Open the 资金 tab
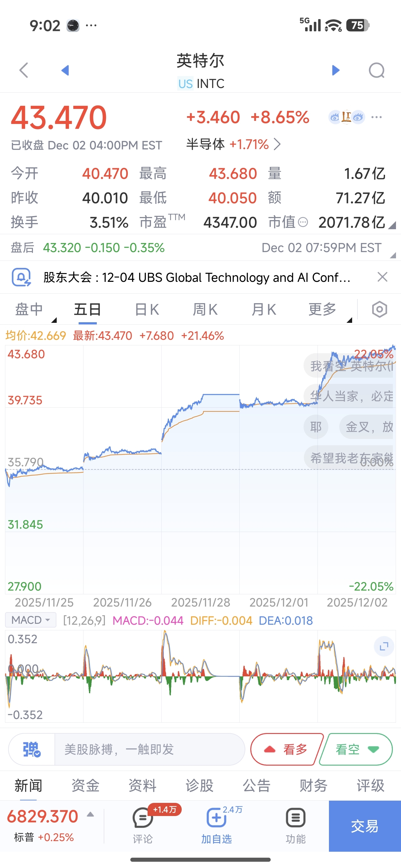This screenshot has width=401, height=868. (x=85, y=786)
